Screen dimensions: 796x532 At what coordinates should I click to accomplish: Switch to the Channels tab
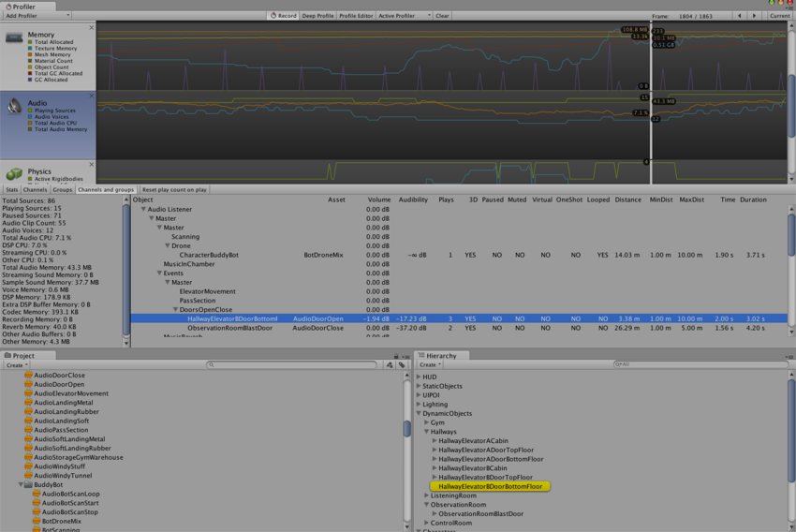point(36,189)
